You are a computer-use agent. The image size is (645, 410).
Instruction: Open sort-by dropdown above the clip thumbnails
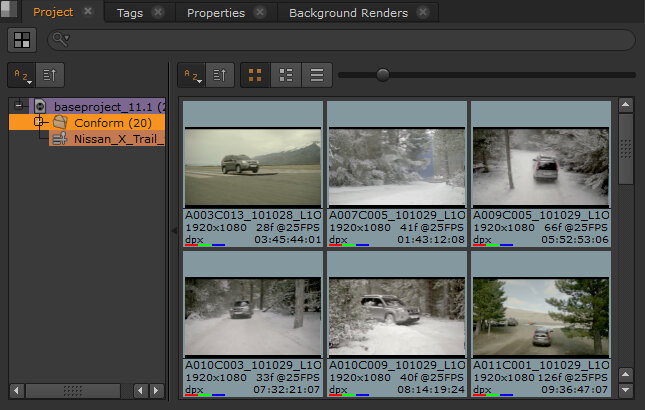[192, 75]
